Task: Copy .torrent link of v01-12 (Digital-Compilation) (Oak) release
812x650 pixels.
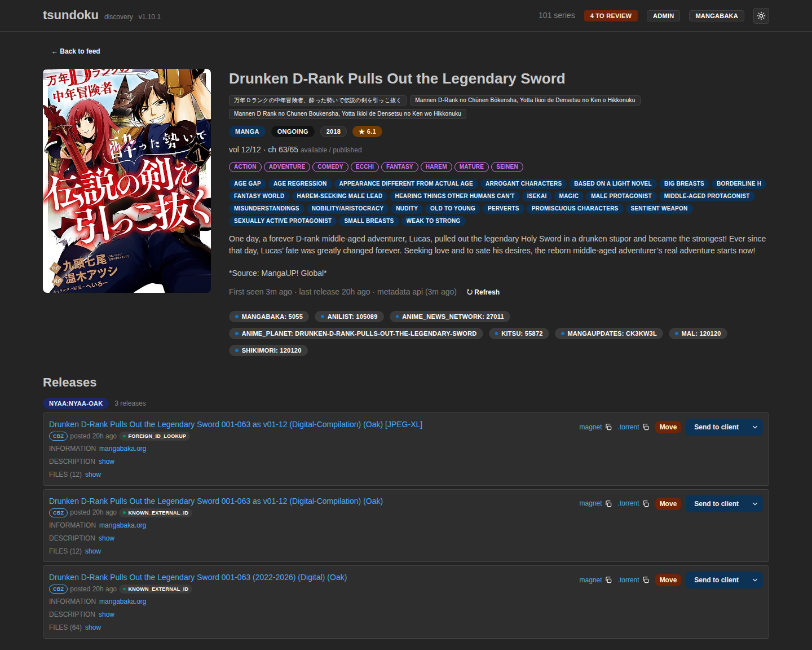Action: (646, 504)
